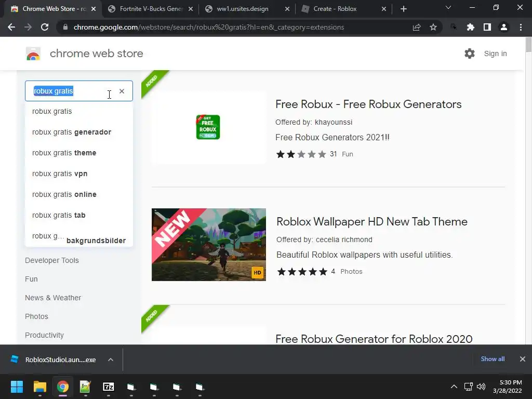Open the volume speaker tray icon
Viewport: 532px width, 399px height.
481,387
